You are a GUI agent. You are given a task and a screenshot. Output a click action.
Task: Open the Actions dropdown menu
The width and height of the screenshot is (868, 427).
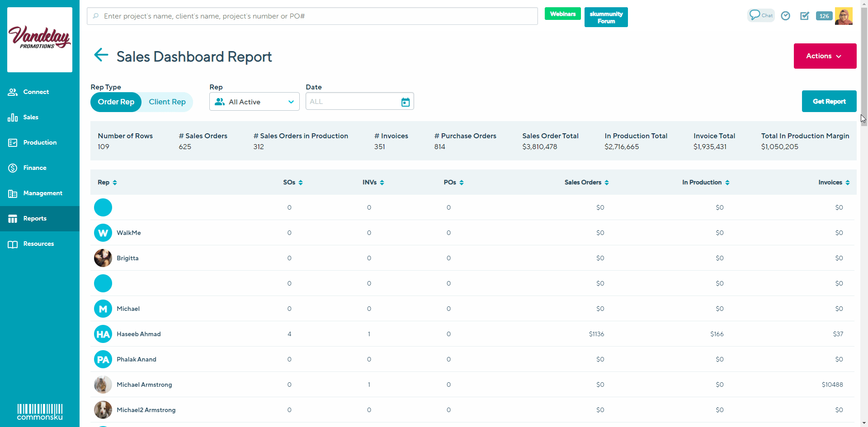click(825, 56)
